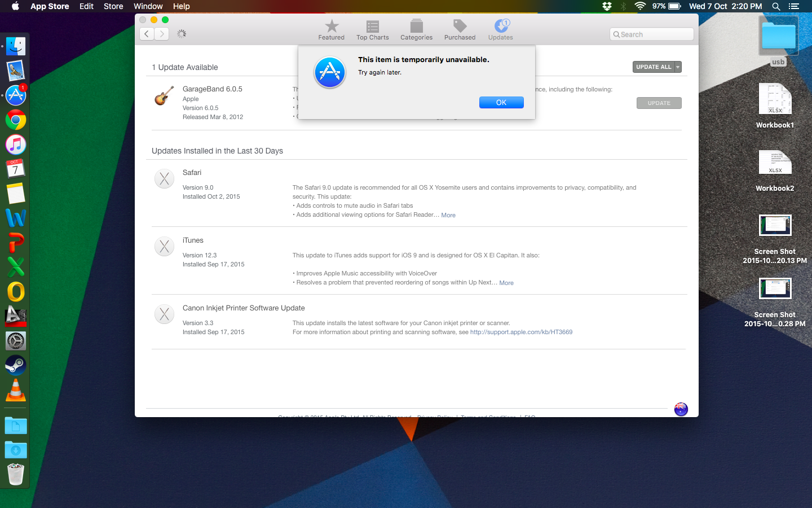Open PowerPoint from the Dock
The height and width of the screenshot is (508, 812).
[16, 243]
